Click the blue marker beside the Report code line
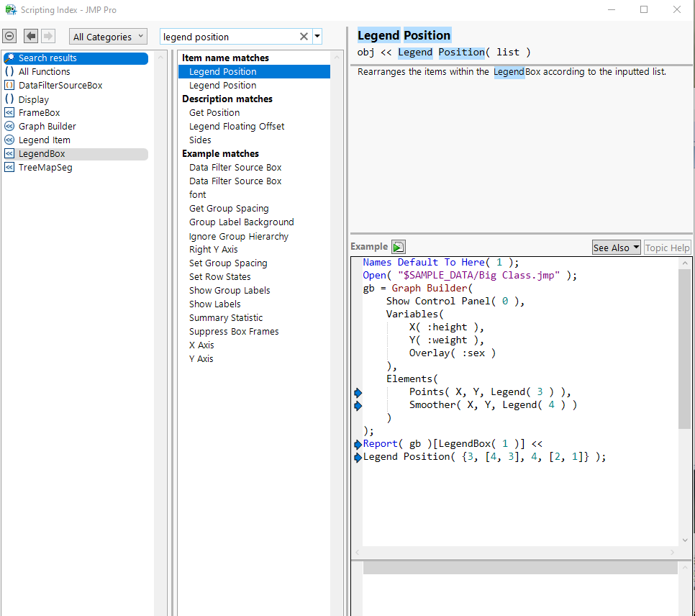The height and width of the screenshot is (616, 695). pyautogui.click(x=358, y=445)
